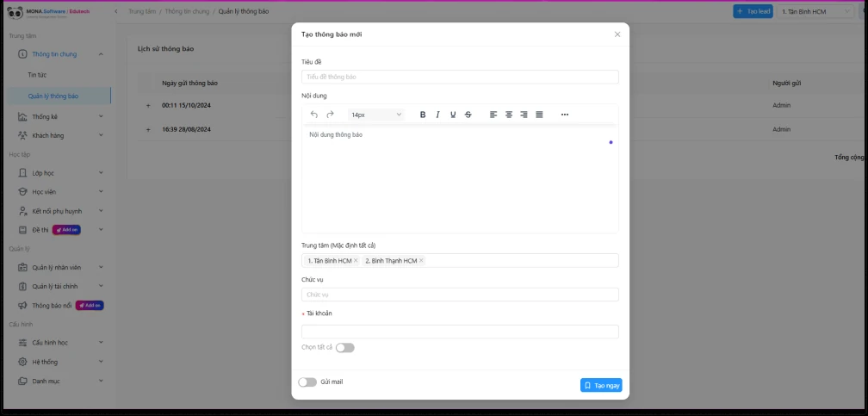Turn on the Gửi mail switch

tap(307, 382)
